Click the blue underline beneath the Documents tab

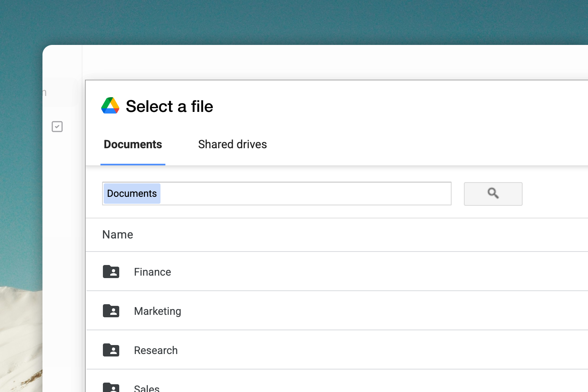click(133, 163)
